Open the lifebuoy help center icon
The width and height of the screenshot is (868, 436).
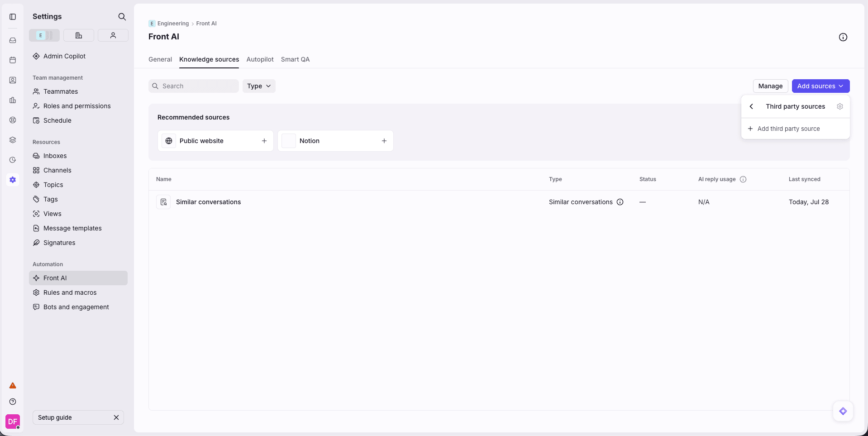(13, 120)
